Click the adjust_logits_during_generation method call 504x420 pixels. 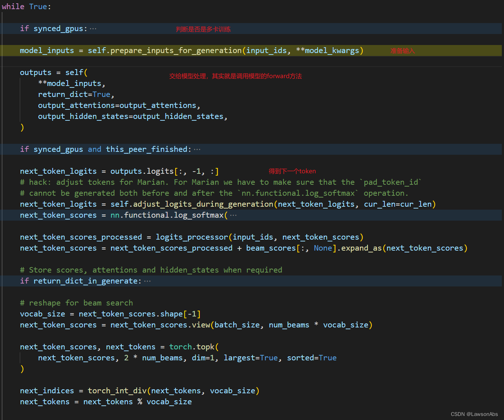[203, 204]
